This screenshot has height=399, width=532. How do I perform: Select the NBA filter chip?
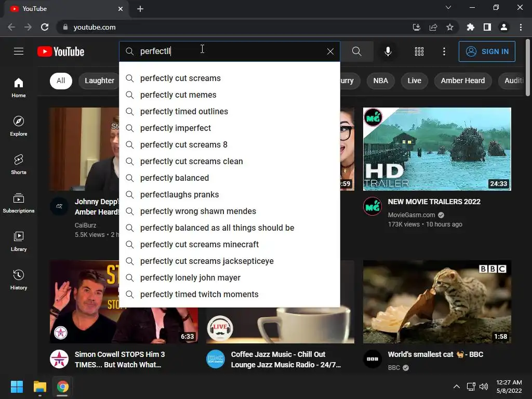(x=380, y=81)
